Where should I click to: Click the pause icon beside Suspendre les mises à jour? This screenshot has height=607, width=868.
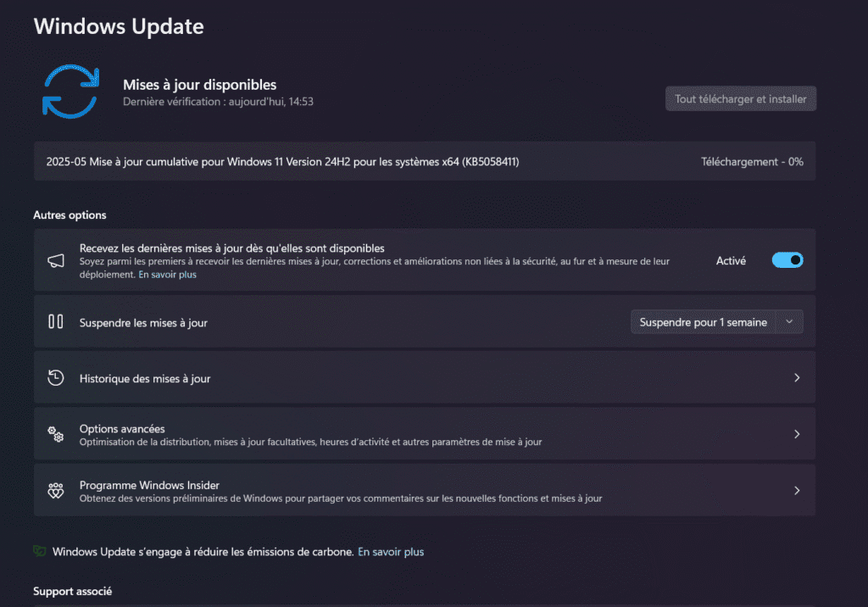tap(55, 322)
